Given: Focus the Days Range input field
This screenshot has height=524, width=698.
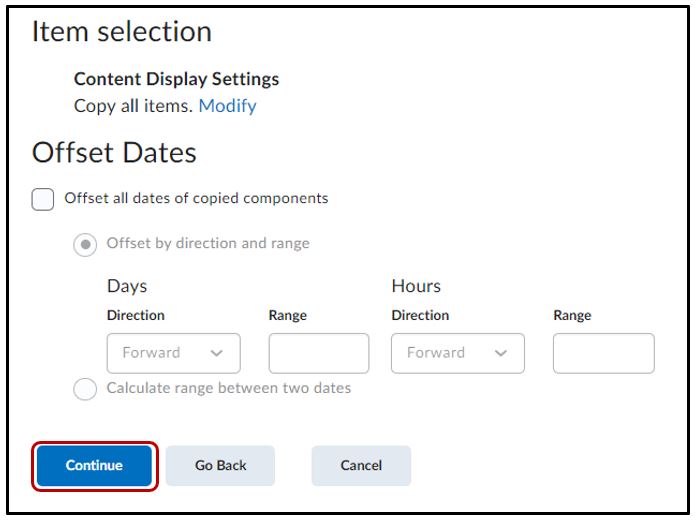Looking at the screenshot, I should 318,353.
